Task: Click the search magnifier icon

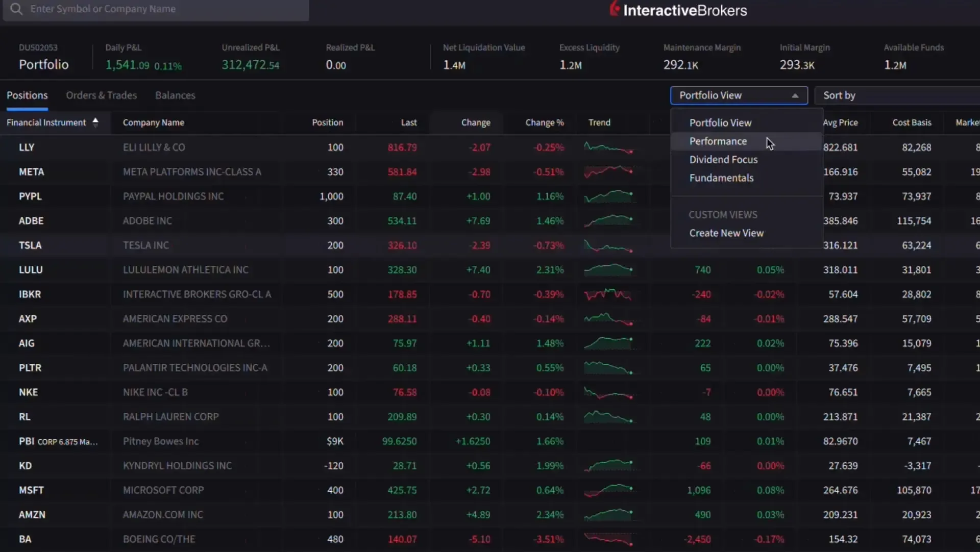Action: pyautogui.click(x=16, y=9)
